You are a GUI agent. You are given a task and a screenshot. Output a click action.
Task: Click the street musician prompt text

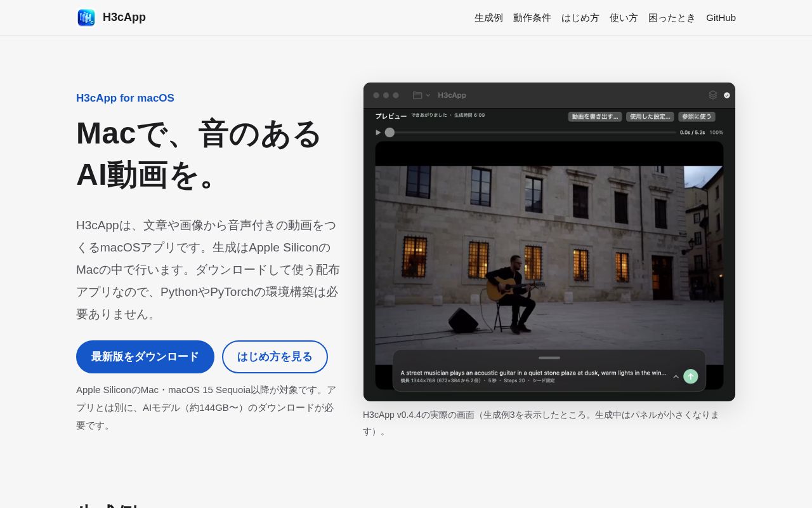tap(533, 373)
